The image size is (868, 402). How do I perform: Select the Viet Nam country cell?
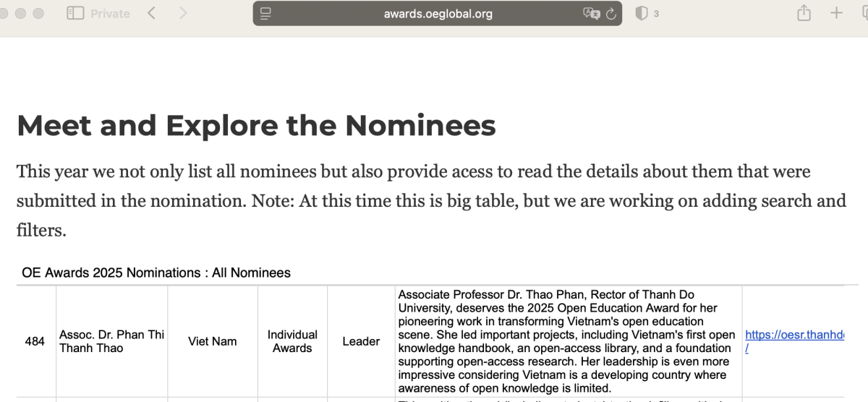click(213, 341)
